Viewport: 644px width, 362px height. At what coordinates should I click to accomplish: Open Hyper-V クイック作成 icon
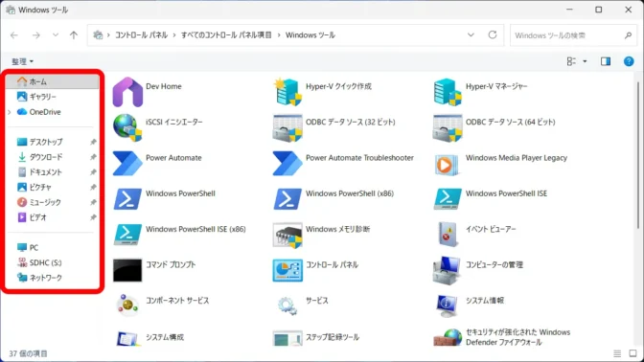(x=287, y=92)
